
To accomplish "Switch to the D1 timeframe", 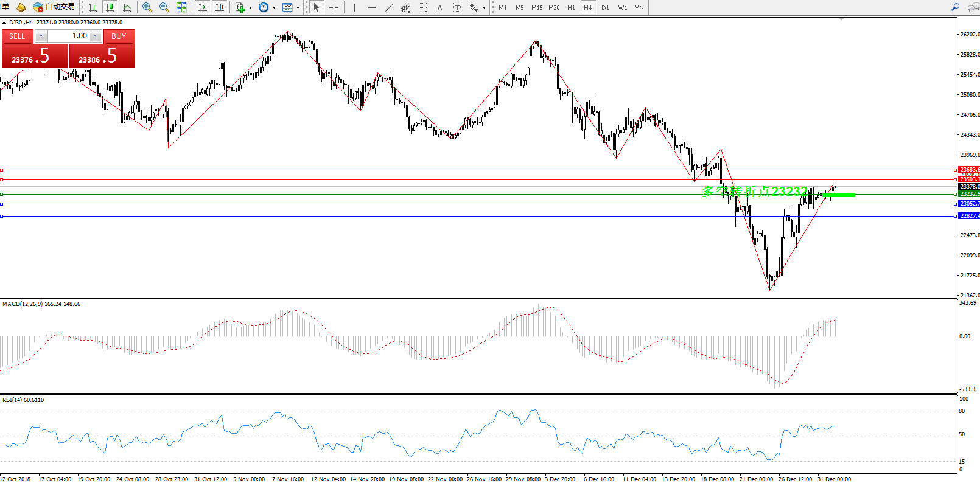I will tap(604, 7).
